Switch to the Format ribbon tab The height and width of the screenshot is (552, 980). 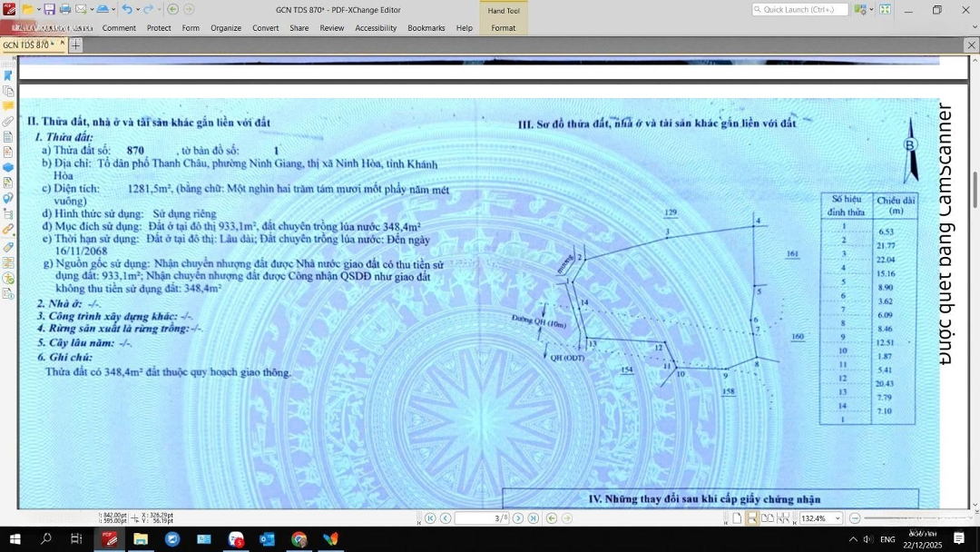click(x=504, y=28)
